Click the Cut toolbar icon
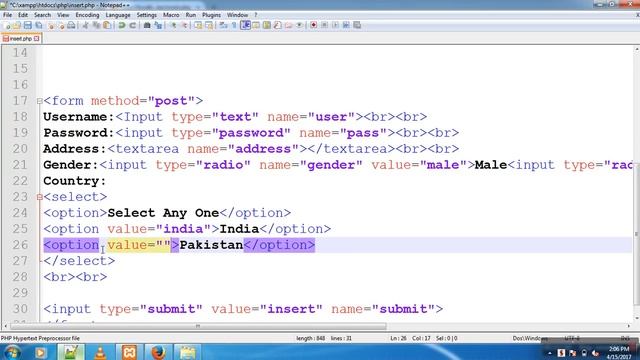Screen dimensions: 640x360 point(85,25)
